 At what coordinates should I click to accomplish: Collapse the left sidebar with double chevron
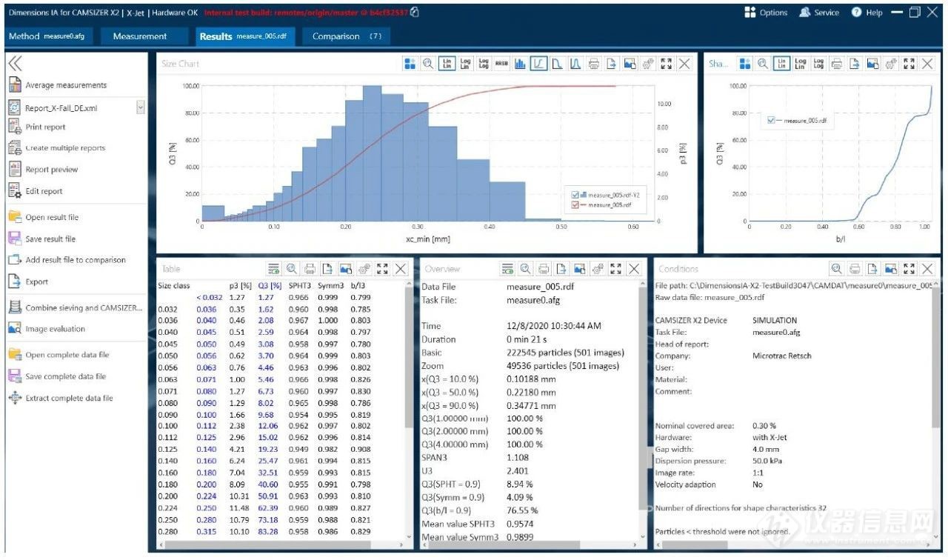(x=14, y=64)
